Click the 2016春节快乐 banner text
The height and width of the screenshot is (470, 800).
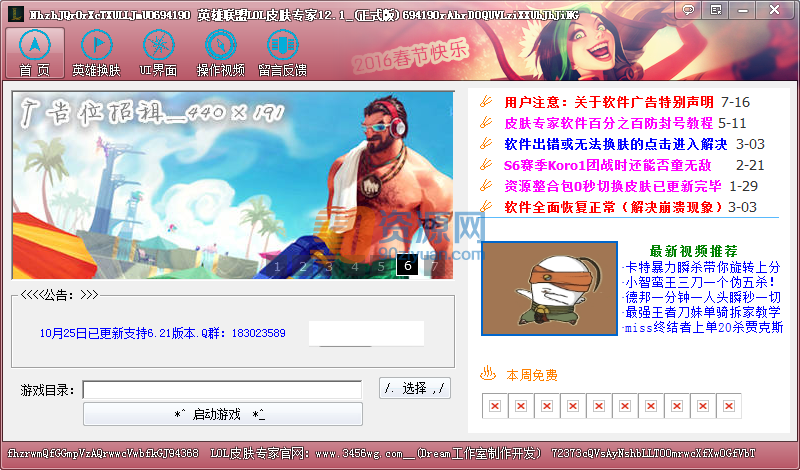410,57
